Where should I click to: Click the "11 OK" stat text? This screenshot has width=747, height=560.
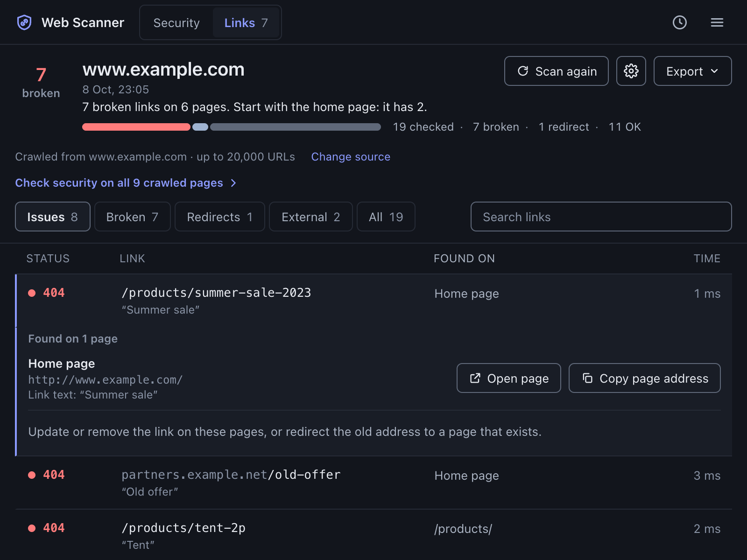625,127
